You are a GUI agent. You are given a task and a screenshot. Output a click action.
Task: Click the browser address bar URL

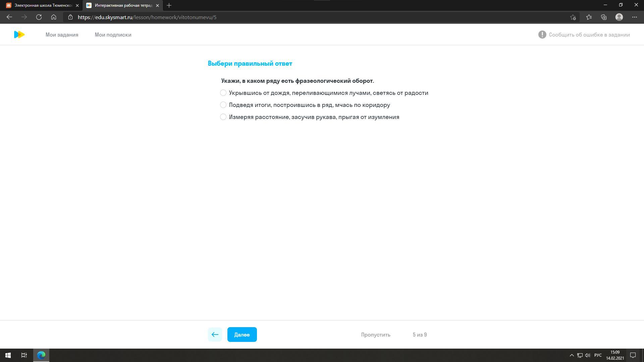click(147, 17)
